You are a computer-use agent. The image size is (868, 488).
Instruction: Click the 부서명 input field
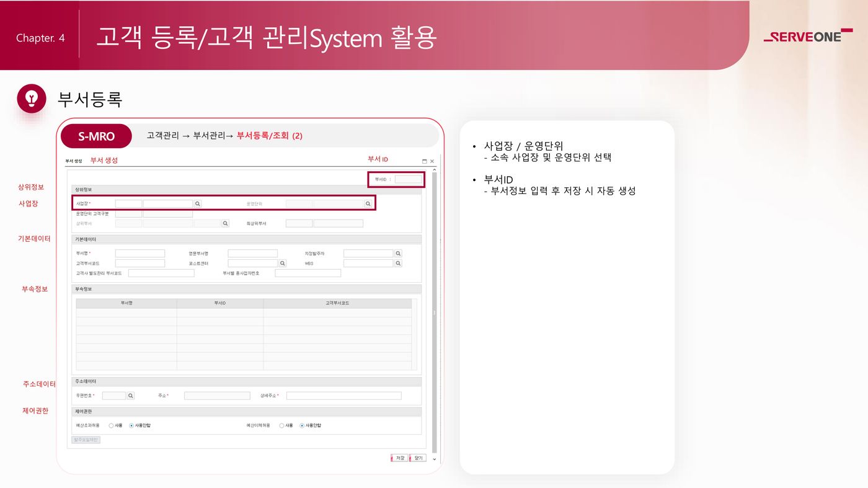tap(140, 254)
